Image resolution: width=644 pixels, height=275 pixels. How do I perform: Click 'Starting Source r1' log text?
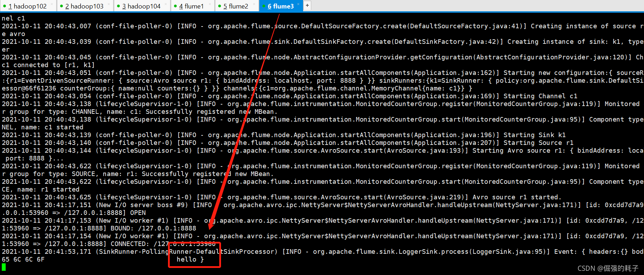point(538,143)
